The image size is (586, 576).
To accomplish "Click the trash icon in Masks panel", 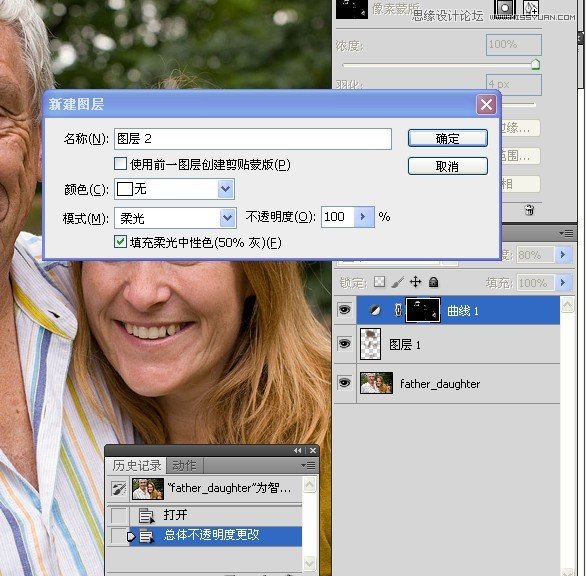I will point(529,210).
